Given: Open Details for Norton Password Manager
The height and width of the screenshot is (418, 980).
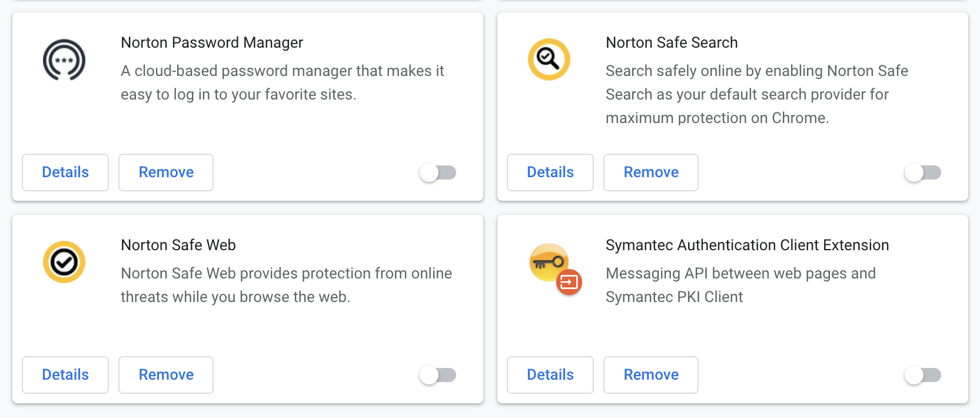Looking at the screenshot, I should 65,172.
